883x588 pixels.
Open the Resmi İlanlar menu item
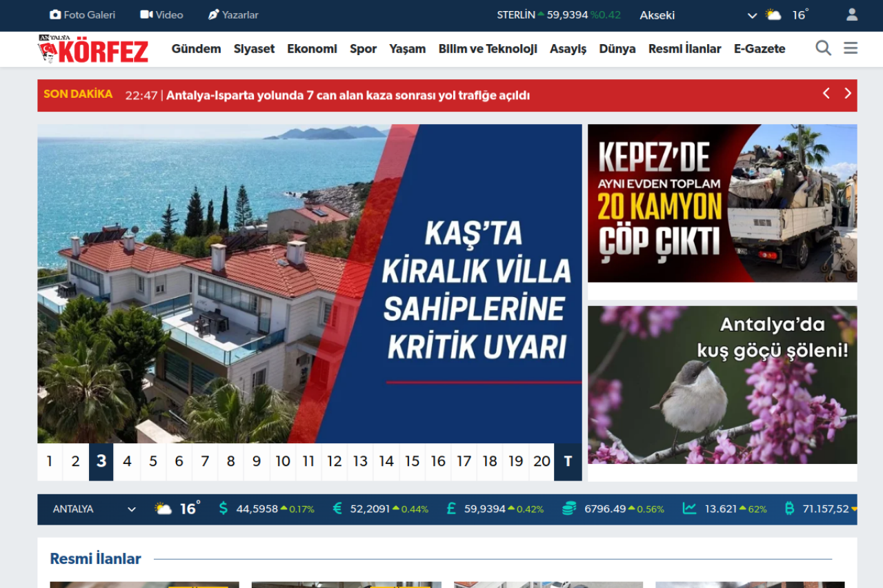(684, 49)
